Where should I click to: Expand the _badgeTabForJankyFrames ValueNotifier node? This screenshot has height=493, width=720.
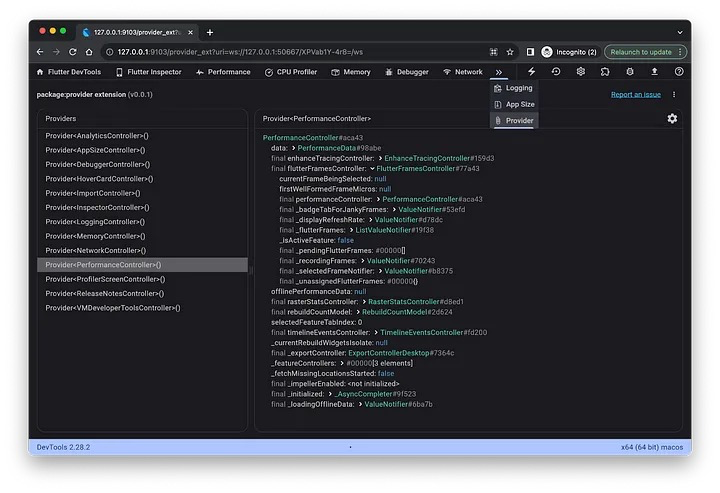pyautogui.click(x=394, y=209)
